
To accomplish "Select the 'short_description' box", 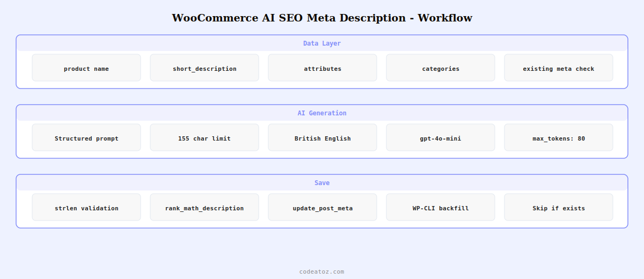I will (x=204, y=68).
